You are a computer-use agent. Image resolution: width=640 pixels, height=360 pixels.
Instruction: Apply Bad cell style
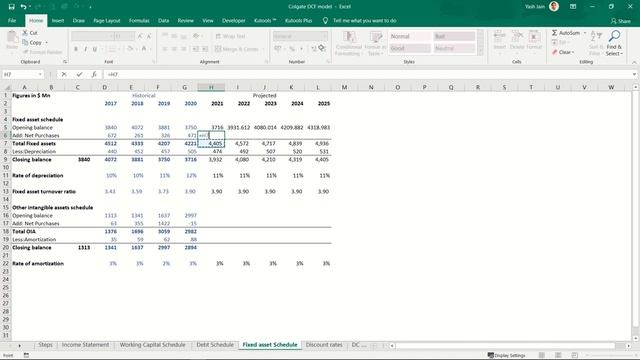454,36
